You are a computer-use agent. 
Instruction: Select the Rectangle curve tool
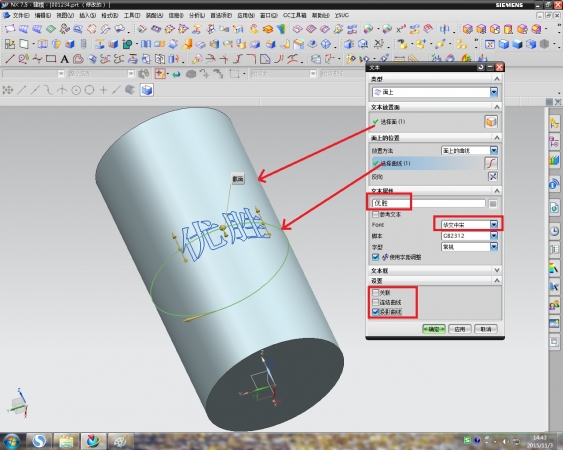click(x=51, y=59)
